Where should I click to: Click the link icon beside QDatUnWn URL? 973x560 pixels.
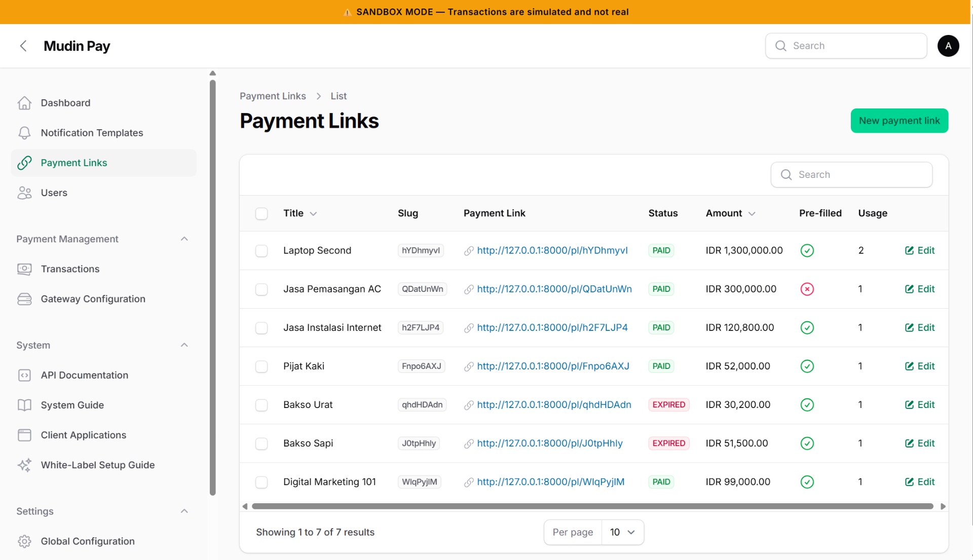click(469, 289)
